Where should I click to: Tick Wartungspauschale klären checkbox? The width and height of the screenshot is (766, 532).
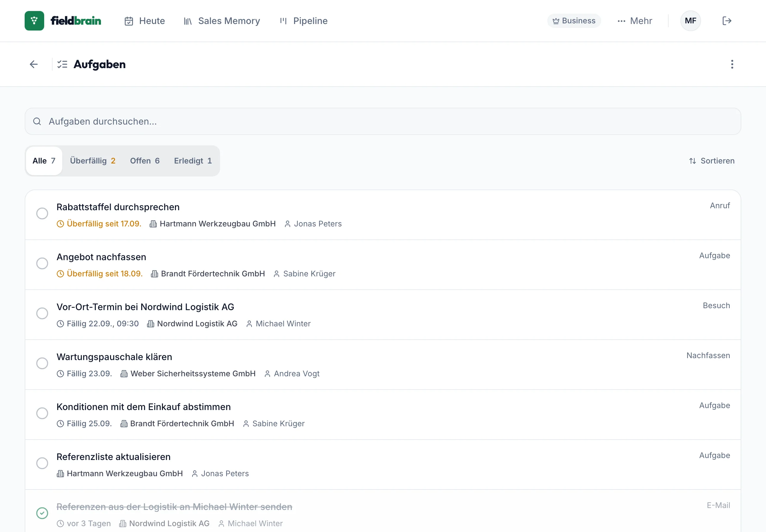(x=42, y=363)
